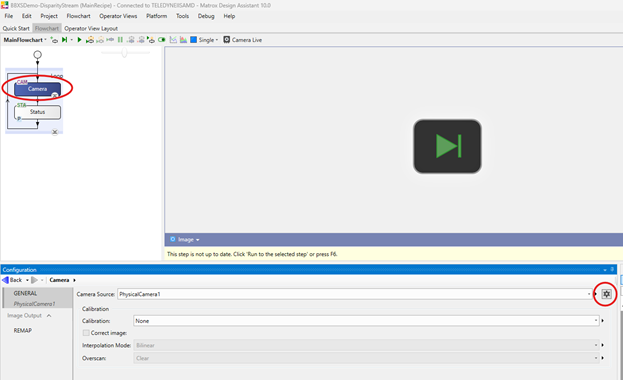Select the Camera step in flowchart

[37, 89]
